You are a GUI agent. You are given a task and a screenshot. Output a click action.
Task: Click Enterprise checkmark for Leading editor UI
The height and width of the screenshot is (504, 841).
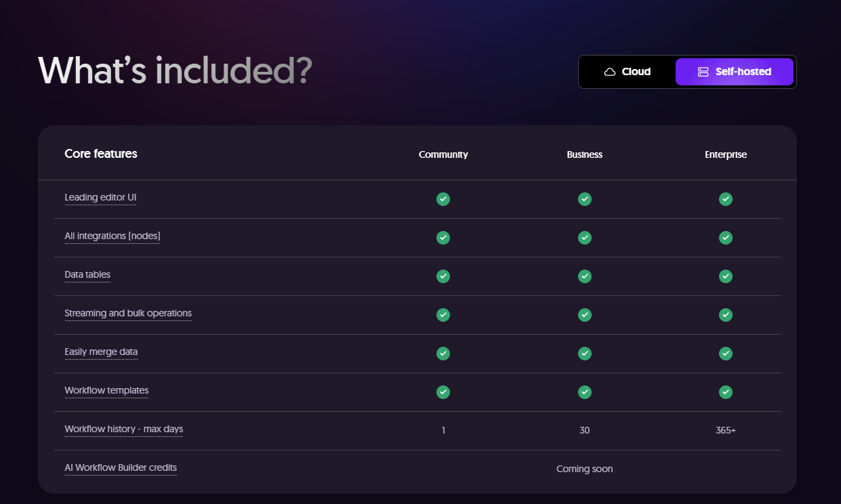click(726, 199)
